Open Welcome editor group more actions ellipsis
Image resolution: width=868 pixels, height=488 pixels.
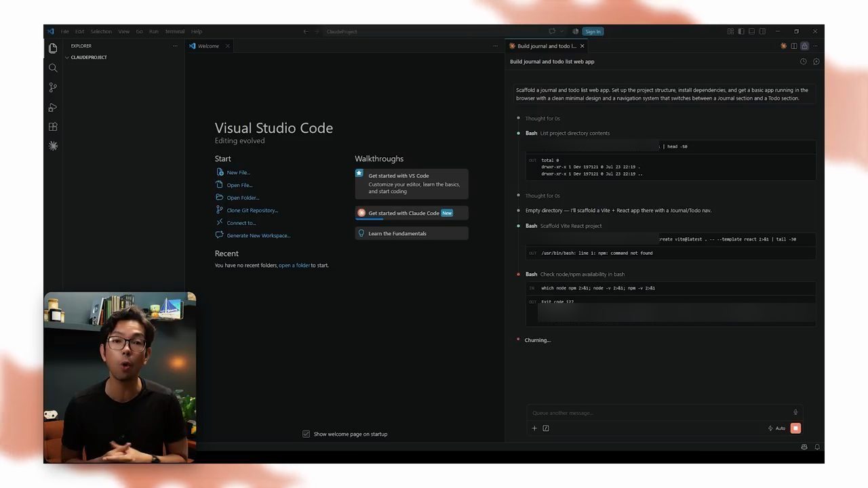[x=495, y=46]
